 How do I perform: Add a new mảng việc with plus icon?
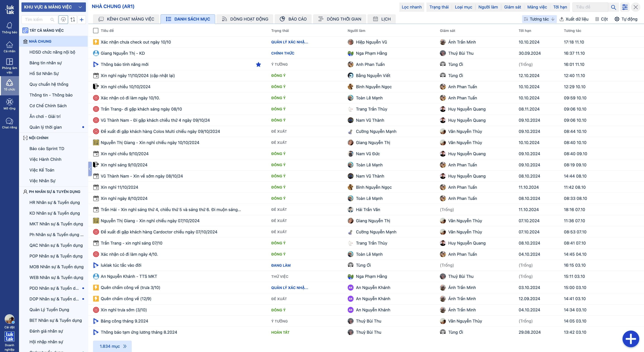(x=81, y=19)
